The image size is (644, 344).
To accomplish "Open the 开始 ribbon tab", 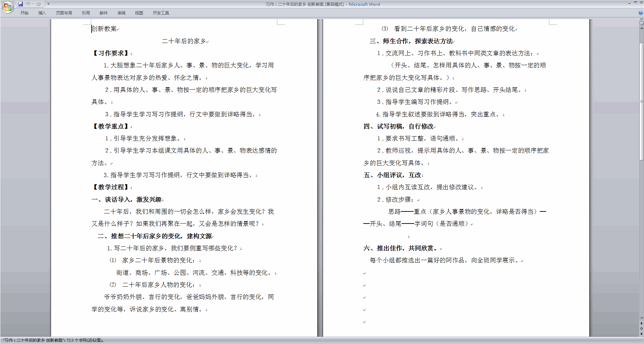I will 24,13.
